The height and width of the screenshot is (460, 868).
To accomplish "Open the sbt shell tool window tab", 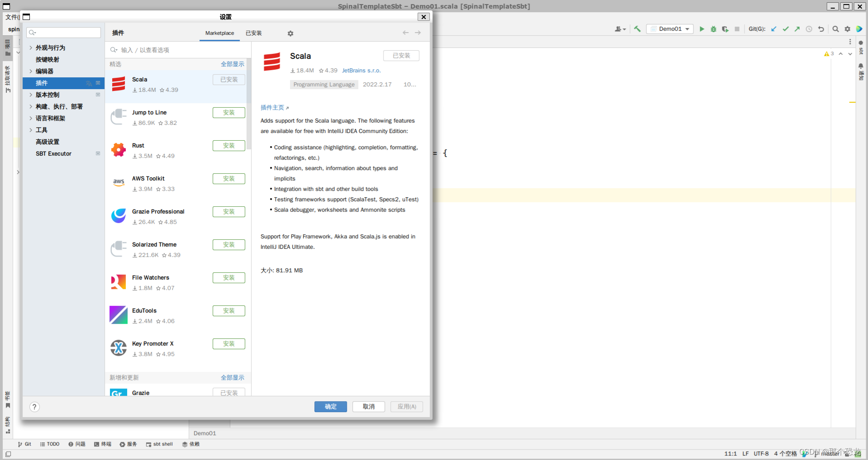I will 159,444.
